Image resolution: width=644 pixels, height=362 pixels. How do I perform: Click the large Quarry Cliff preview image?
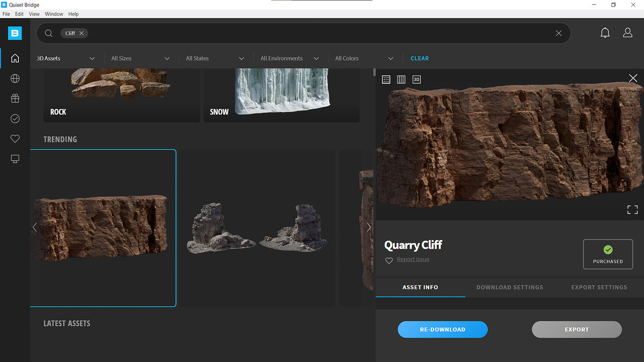point(510,144)
